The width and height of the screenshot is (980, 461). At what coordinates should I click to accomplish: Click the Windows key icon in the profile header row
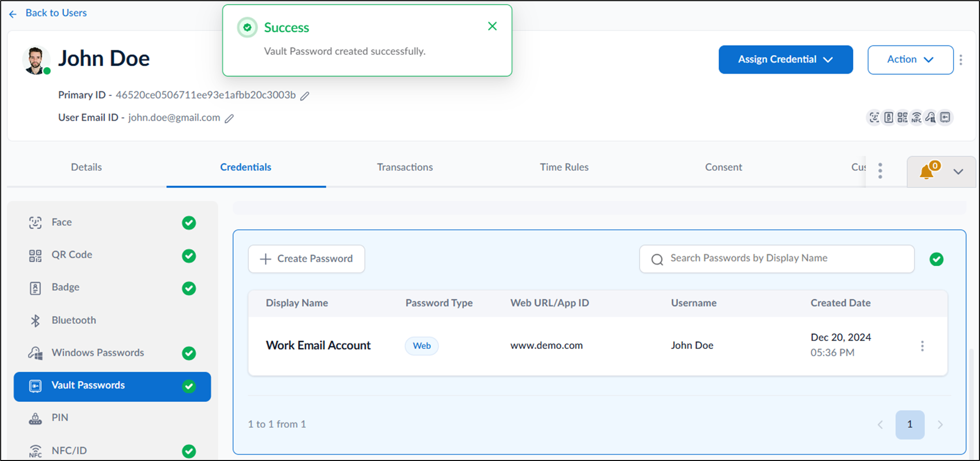[931, 117]
